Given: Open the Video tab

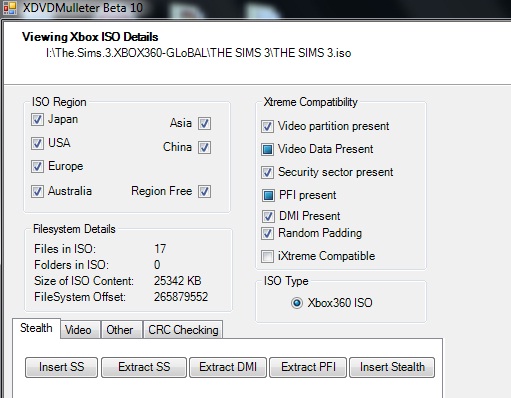Looking at the screenshot, I should 80,330.
